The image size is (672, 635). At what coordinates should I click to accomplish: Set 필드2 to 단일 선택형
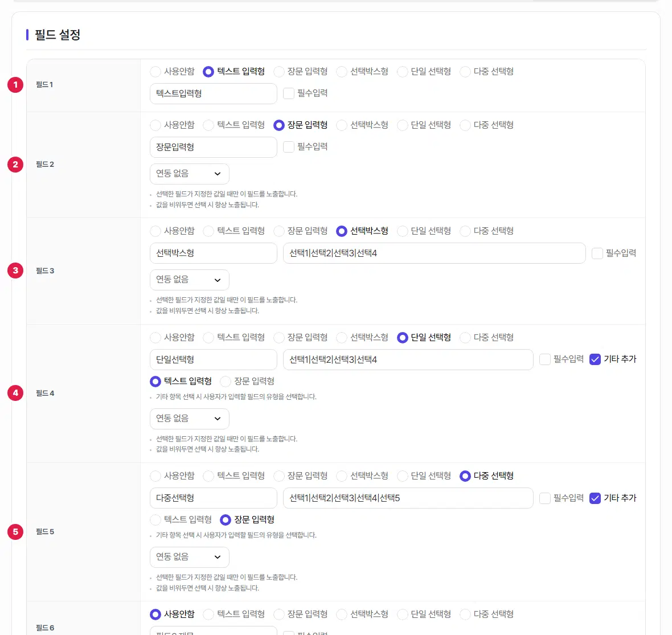point(403,125)
